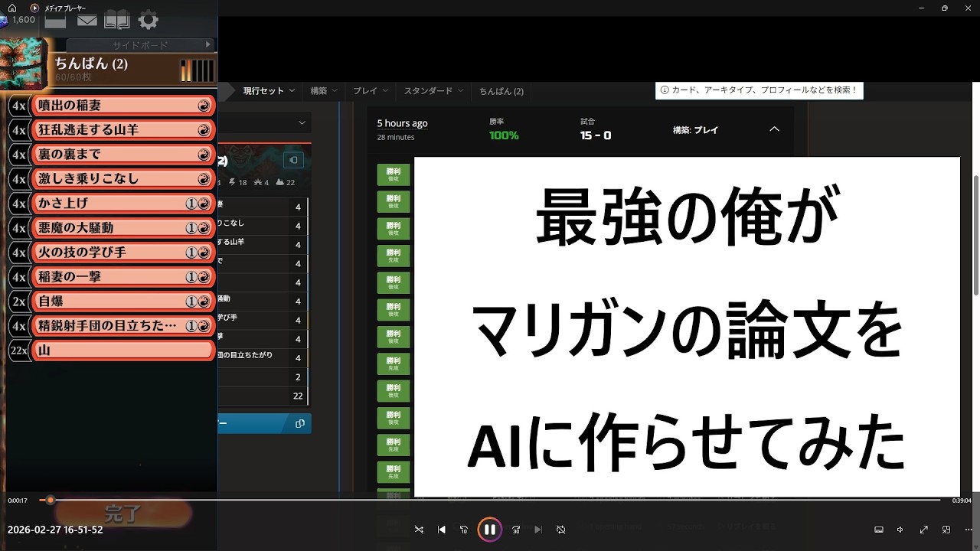The height and width of the screenshot is (551, 980).
Task: Rewind 10 seconds in the media player
Action: tap(464, 530)
